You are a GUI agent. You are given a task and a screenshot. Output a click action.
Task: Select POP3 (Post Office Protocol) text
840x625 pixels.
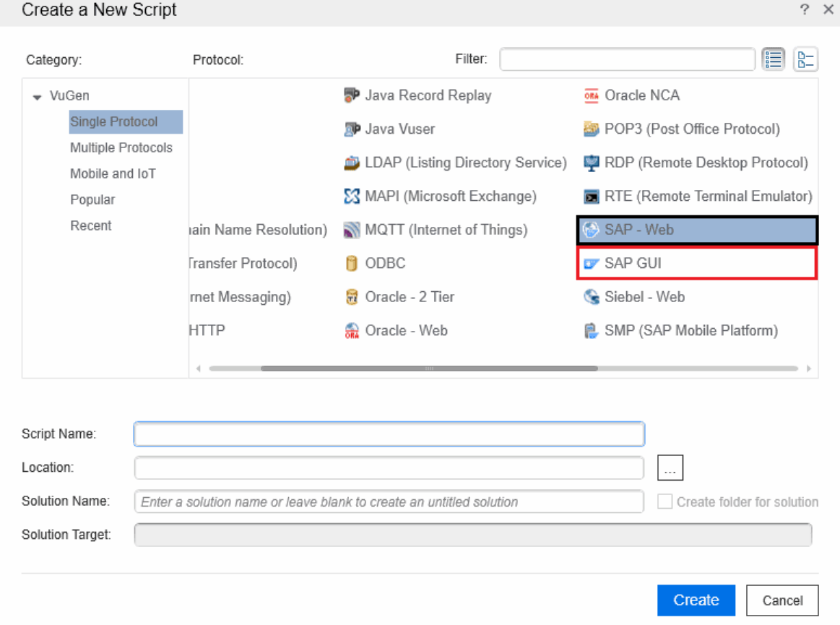tap(692, 129)
